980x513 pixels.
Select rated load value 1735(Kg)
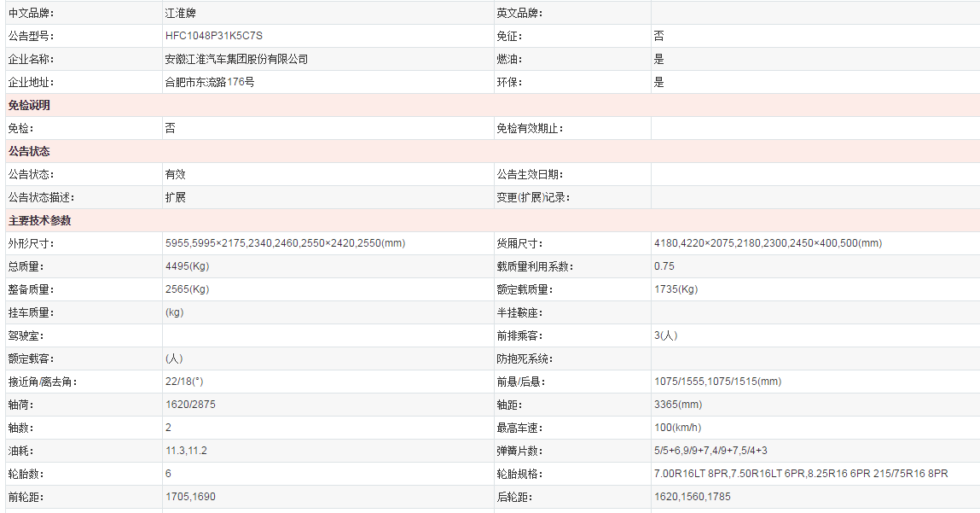click(x=676, y=289)
